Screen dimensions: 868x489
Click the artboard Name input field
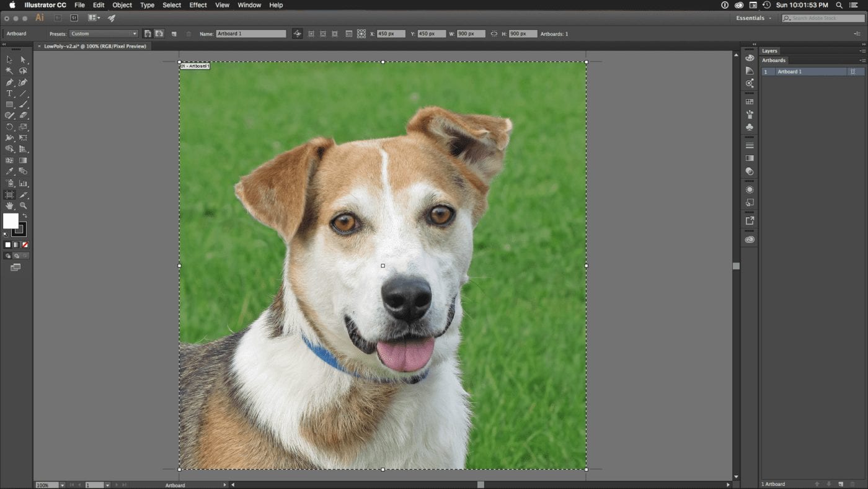tap(250, 34)
